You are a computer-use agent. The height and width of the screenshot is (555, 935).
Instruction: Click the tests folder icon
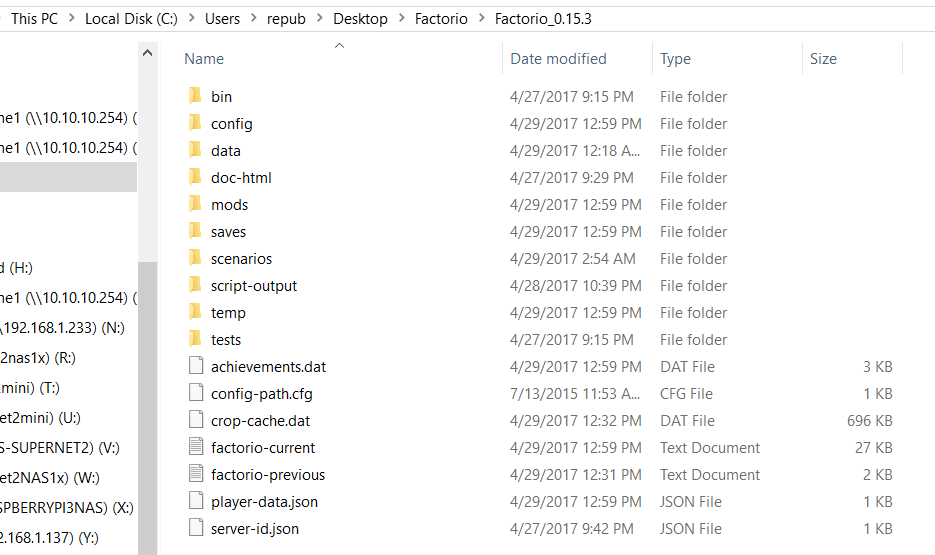(x=195, y=339)
